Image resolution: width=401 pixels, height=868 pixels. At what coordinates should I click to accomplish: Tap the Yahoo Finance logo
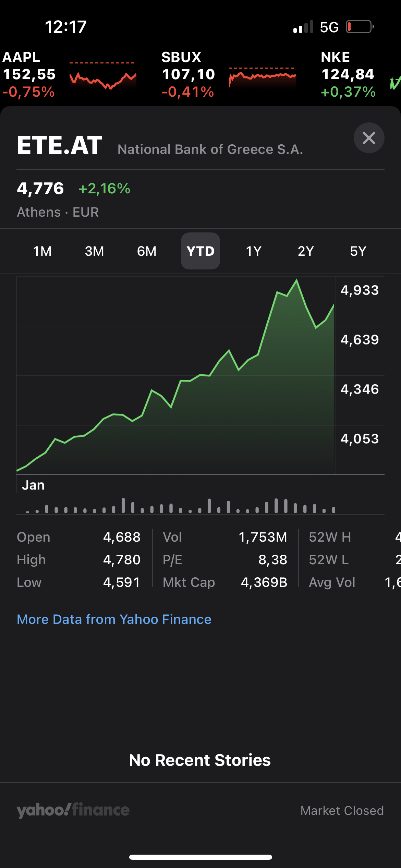click(73, 810)
